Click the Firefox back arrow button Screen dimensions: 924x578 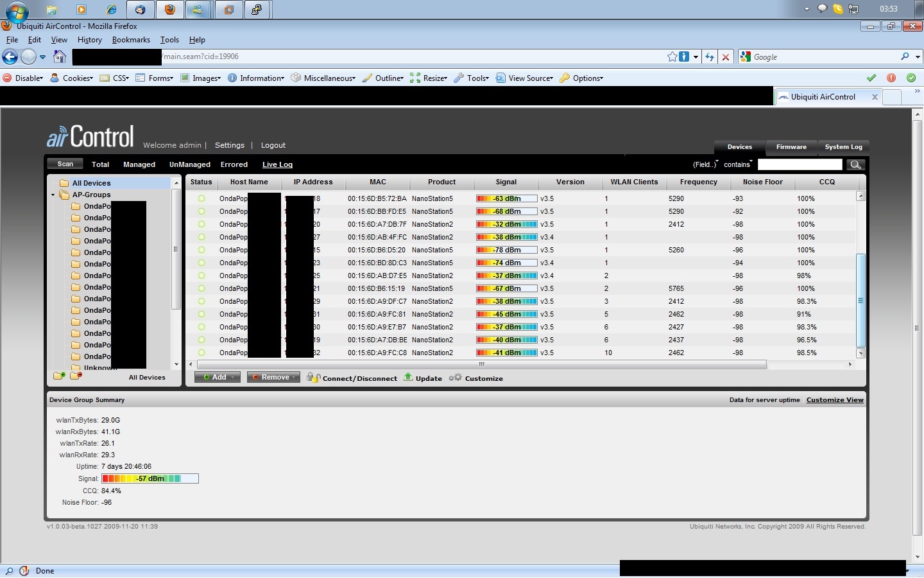pyautogui.click(x=10, y=57)
